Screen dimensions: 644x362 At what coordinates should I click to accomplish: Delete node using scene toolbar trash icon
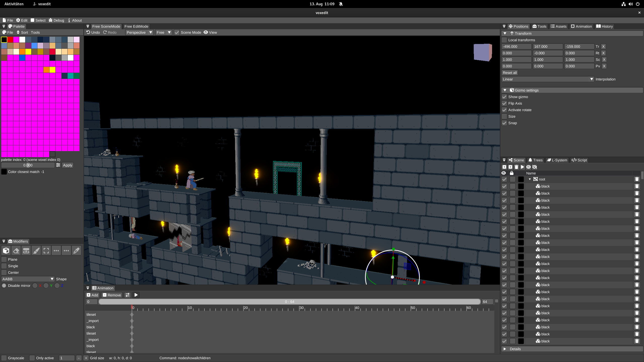pos(516,167)
